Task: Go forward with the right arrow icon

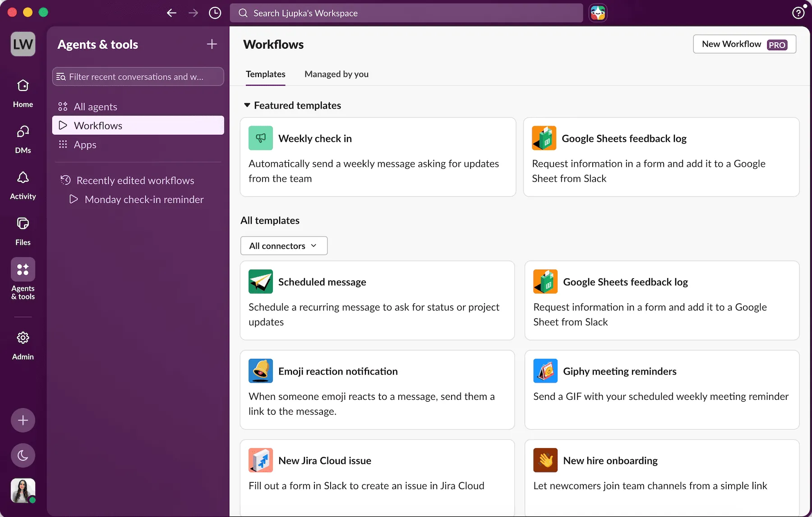Action: [x=193, y=13]
